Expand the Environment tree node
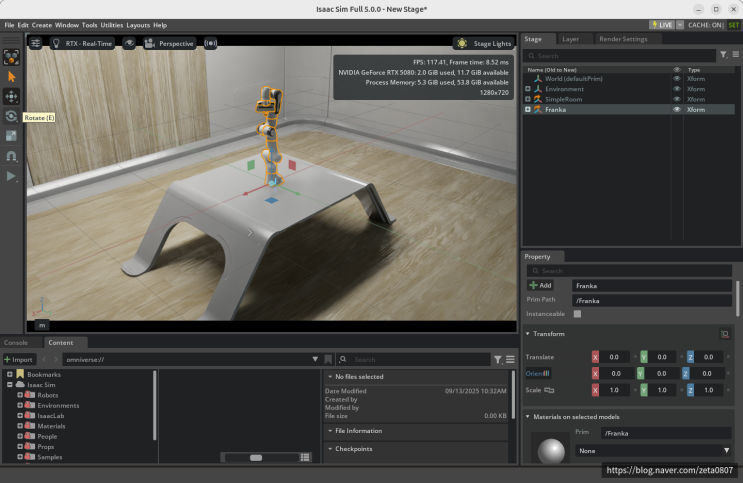743x483 pixels. (528, 89)
